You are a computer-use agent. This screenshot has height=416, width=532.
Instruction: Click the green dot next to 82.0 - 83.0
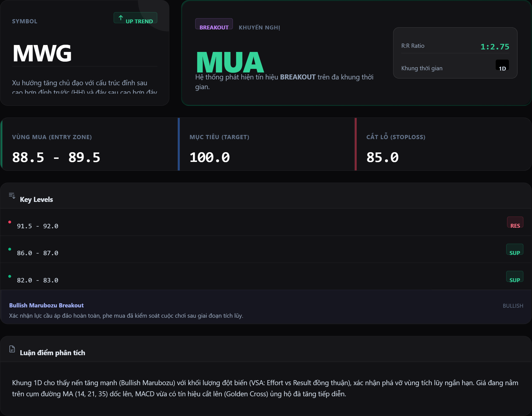click(x=10, y=276)
